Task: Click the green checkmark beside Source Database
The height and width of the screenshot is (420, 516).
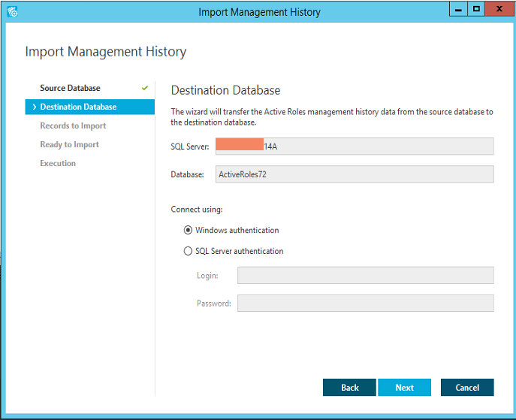Action: 145,88
